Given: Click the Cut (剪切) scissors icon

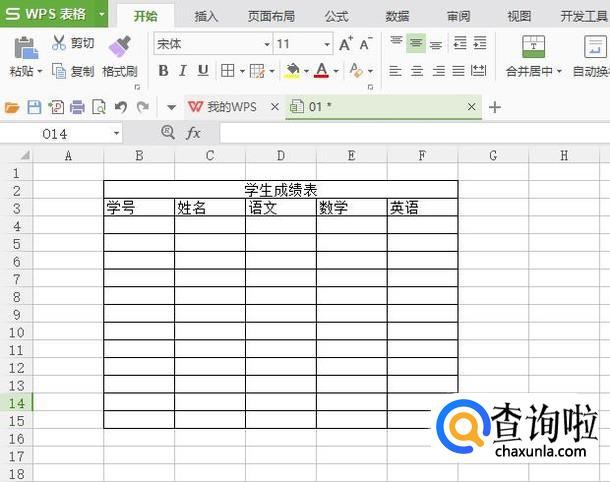Looking at the screenshot, I should (x=59, y=43).
